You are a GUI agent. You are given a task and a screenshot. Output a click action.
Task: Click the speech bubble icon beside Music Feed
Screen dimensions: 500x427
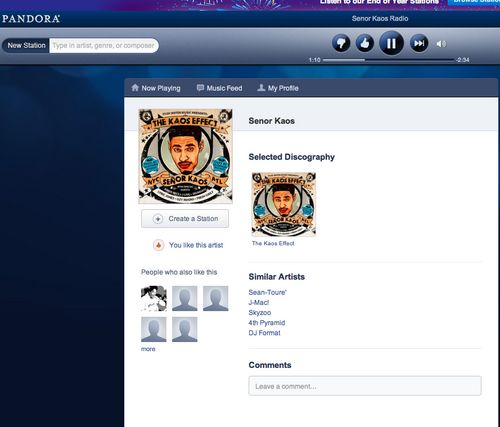(x=200, y=88)
